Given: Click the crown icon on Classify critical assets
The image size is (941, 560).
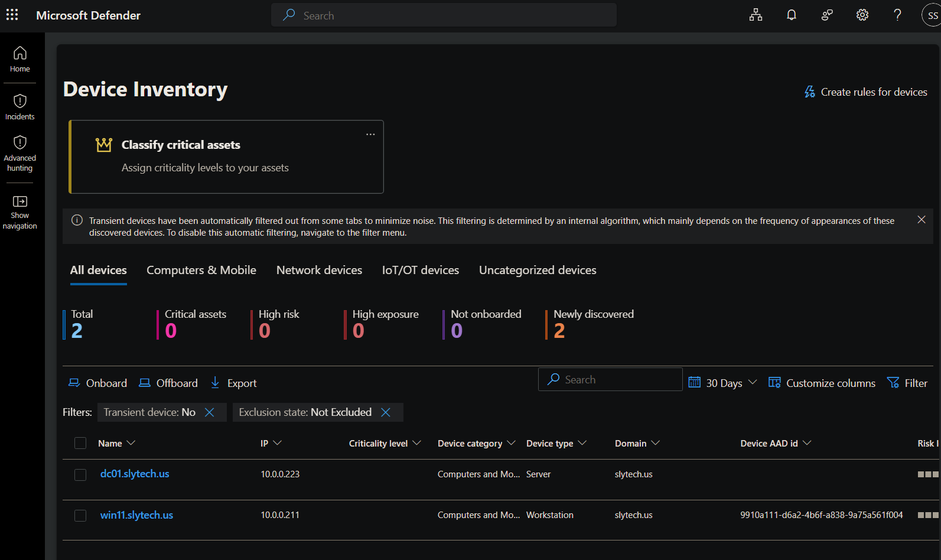Looking at the screenshot, I should coord(104,145).
